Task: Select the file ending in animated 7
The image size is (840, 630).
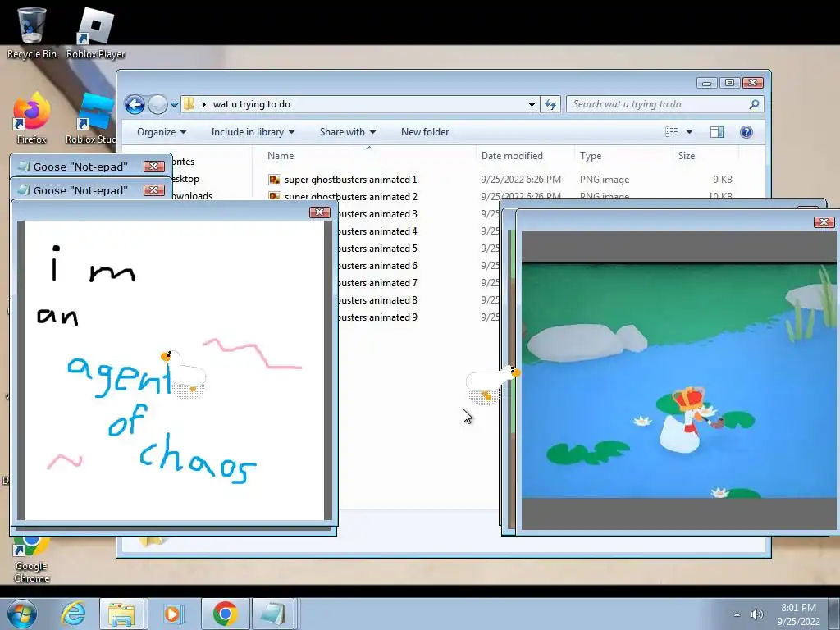Action: (x=377, y=282)
